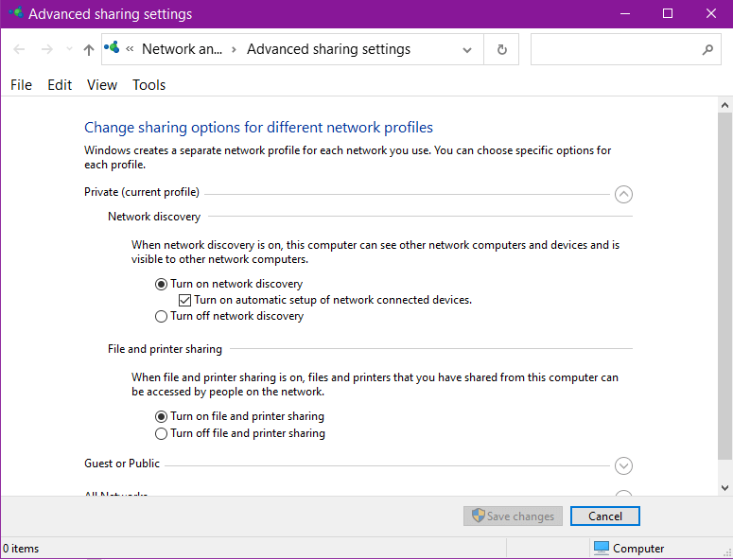Image resolution: width=733 pixels, height=560 pixels.
Task: Expand the Guest or Public section
Action: point(623,465)
